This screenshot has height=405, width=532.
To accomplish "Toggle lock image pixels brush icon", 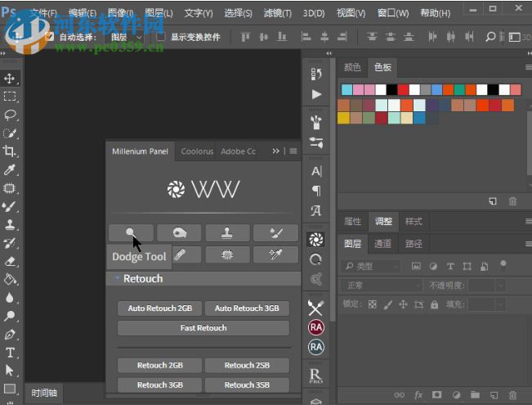I will point(387,304).
